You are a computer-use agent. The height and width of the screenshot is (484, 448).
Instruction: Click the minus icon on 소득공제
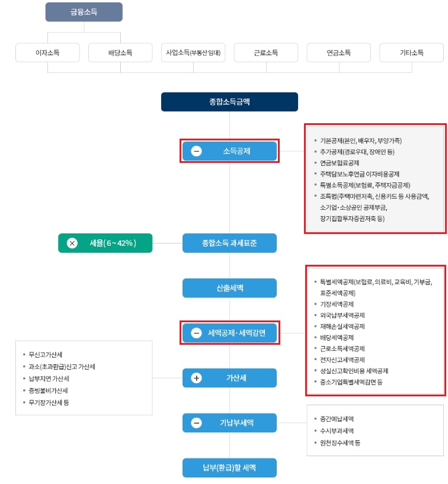[x=196, y=151]
